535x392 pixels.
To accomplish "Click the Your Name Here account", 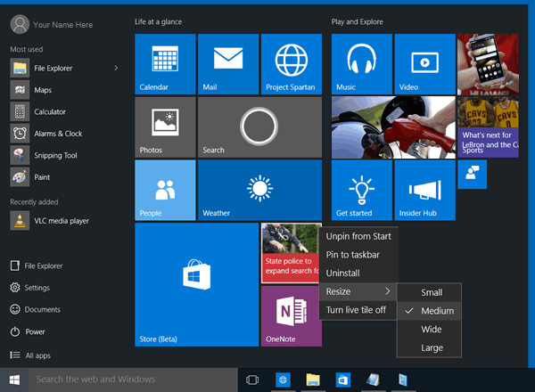I will [x=52, y=25].
